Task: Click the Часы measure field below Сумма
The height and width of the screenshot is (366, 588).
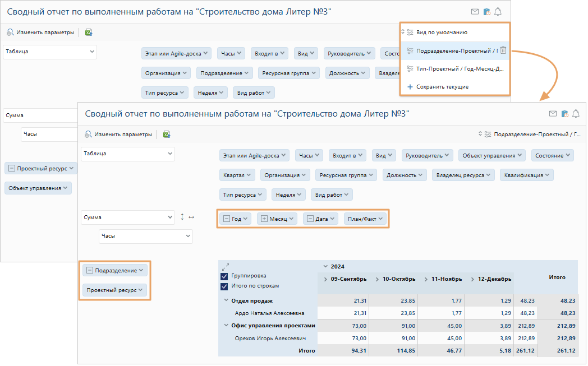Action: click(x=146, y=236)
